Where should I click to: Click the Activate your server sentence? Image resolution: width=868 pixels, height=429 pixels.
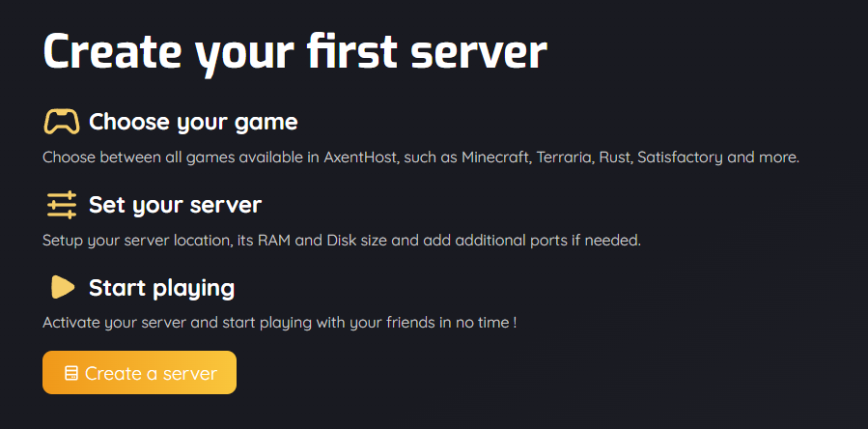[280, 323]
